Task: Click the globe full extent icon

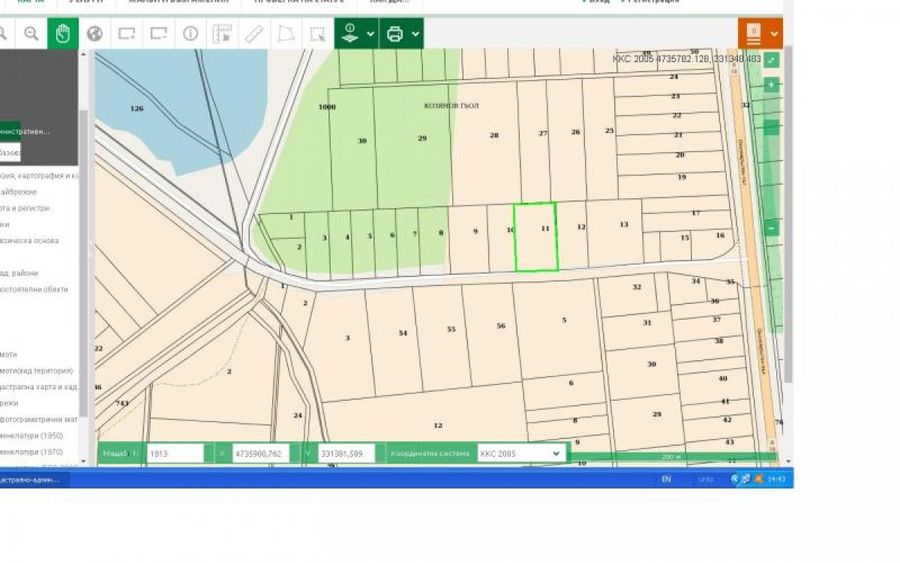Action: point(94,34)
